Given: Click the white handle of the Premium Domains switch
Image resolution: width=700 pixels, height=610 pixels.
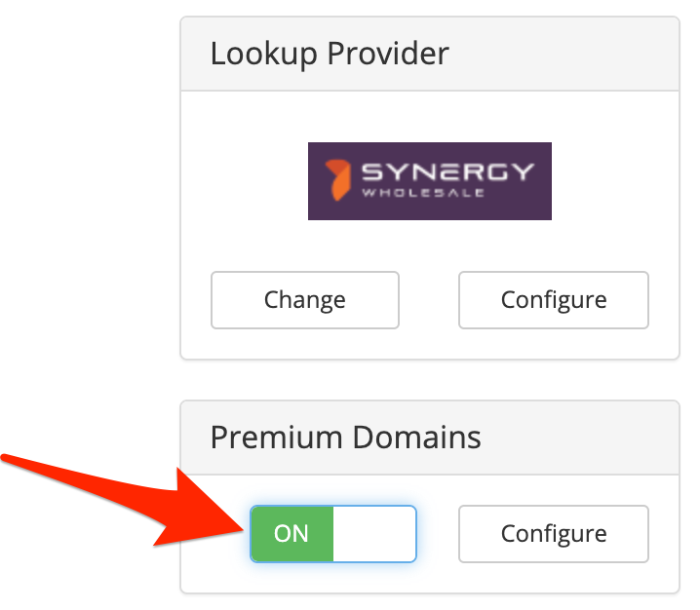Looking at the screenshot, I should (x=374, y=533).
